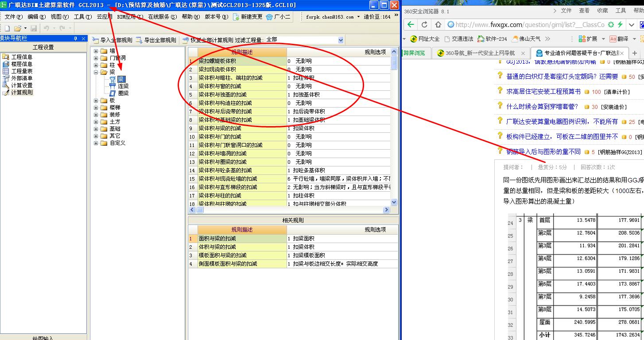Open the 扩展 extensions button in browser

587,39
